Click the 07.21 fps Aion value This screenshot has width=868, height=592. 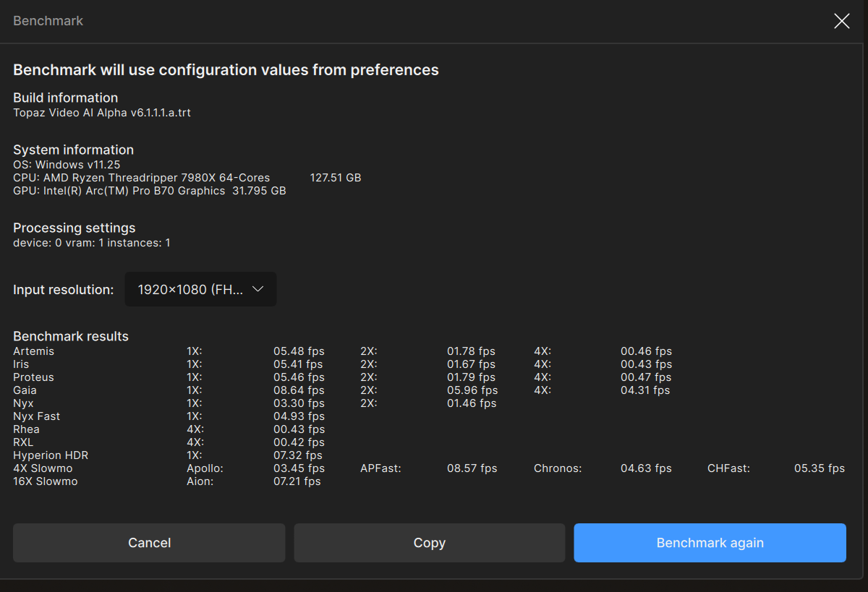[x=297, y=481]
